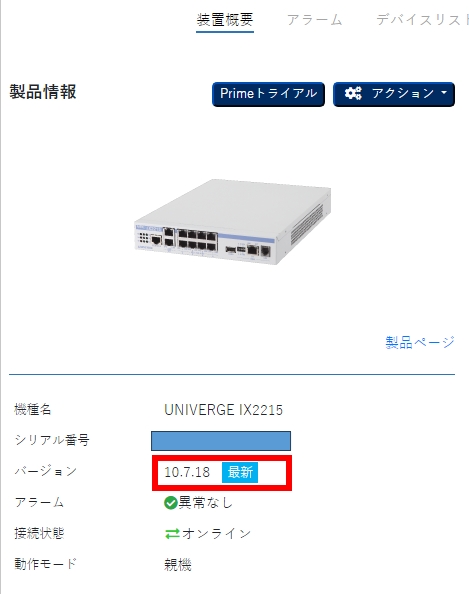
Task: Click the 親機 operating mode value
Action: 178,565
